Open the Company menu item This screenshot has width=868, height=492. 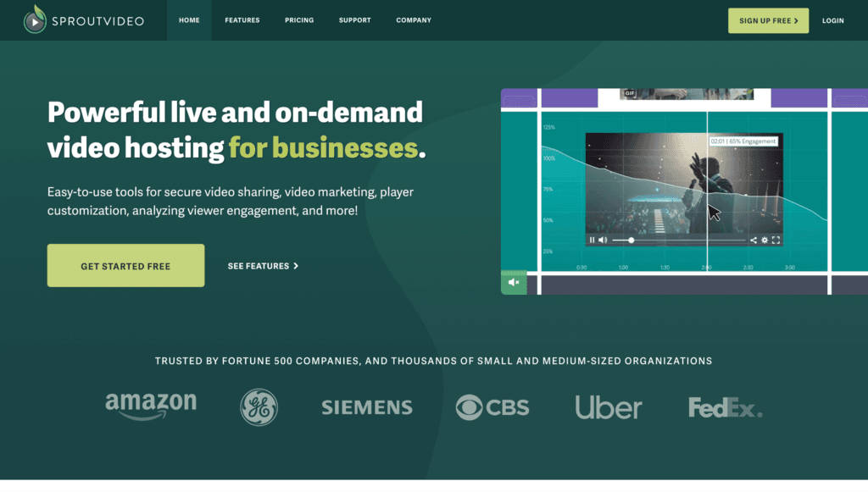click(414, 20)
